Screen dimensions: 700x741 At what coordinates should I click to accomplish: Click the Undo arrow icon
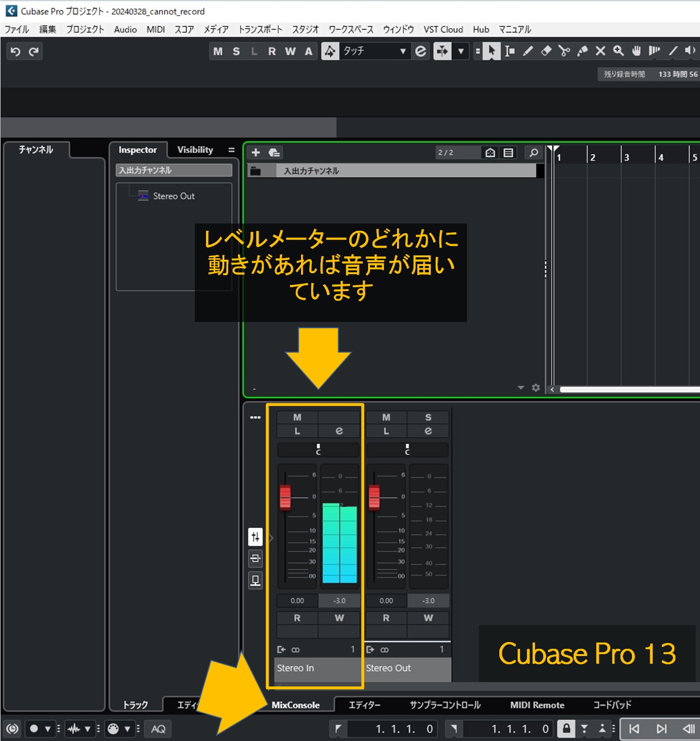tap(15, 51)
